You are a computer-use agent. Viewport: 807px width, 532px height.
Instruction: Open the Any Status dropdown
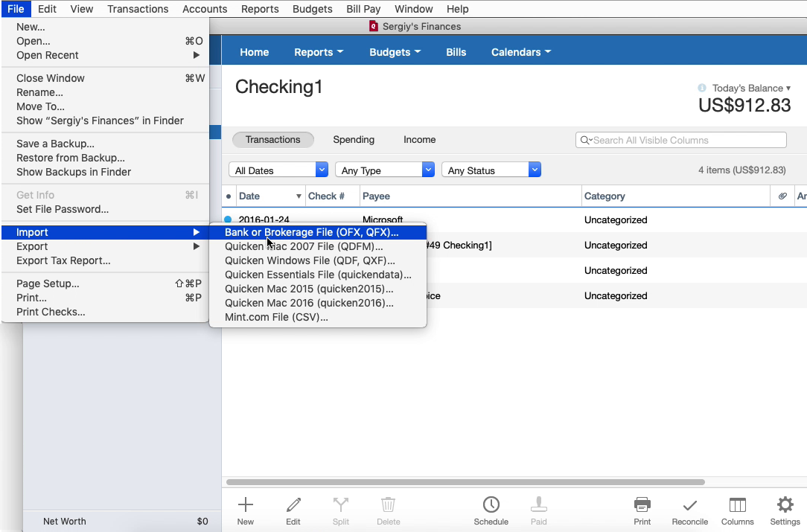pyautogui.click(x=491, y=170)
